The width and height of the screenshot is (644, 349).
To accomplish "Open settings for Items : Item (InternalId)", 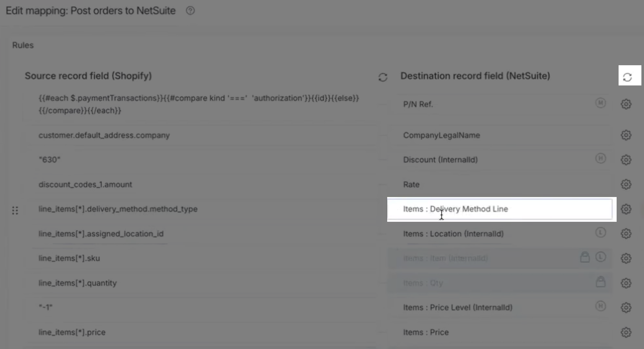I will click(626, 258).
